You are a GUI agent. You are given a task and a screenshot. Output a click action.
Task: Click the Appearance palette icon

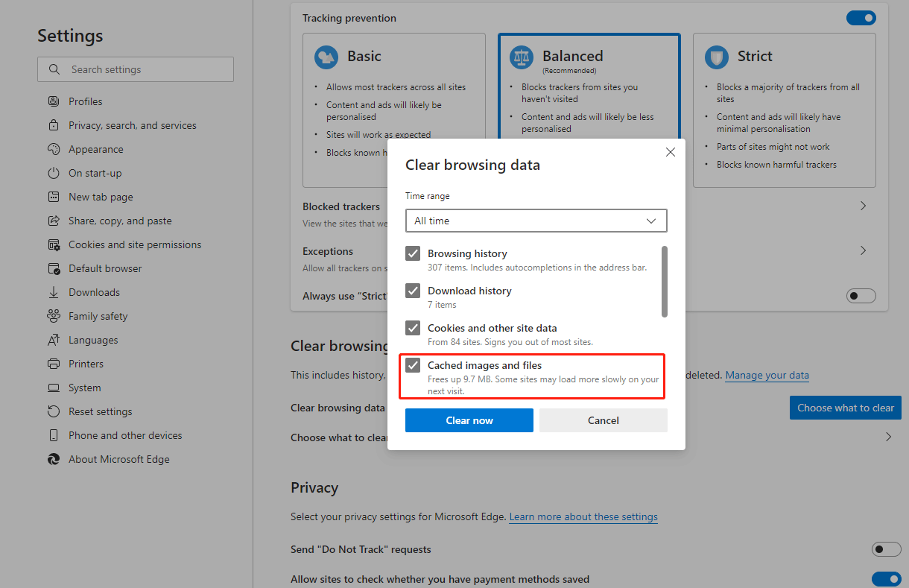[x=54, y=149]
